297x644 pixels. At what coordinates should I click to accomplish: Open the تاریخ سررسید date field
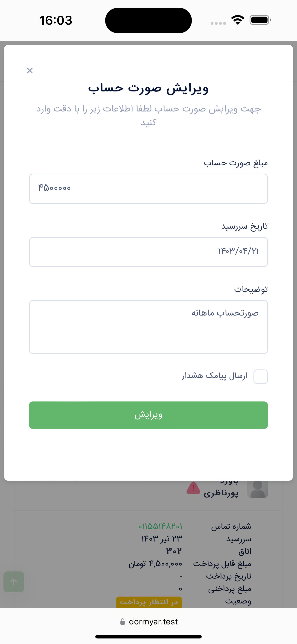coord(148,252)
